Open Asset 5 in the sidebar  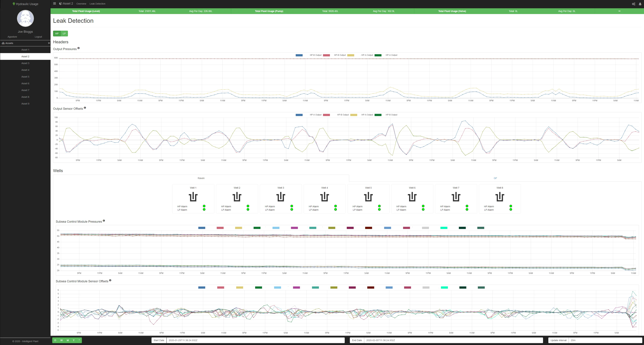coord(25,77)
